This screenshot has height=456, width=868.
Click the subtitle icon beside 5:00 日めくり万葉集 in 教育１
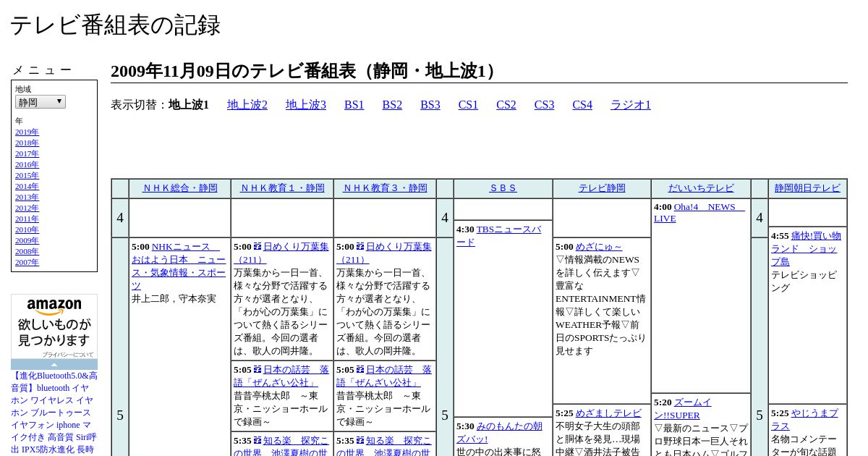tap(258, 247)
